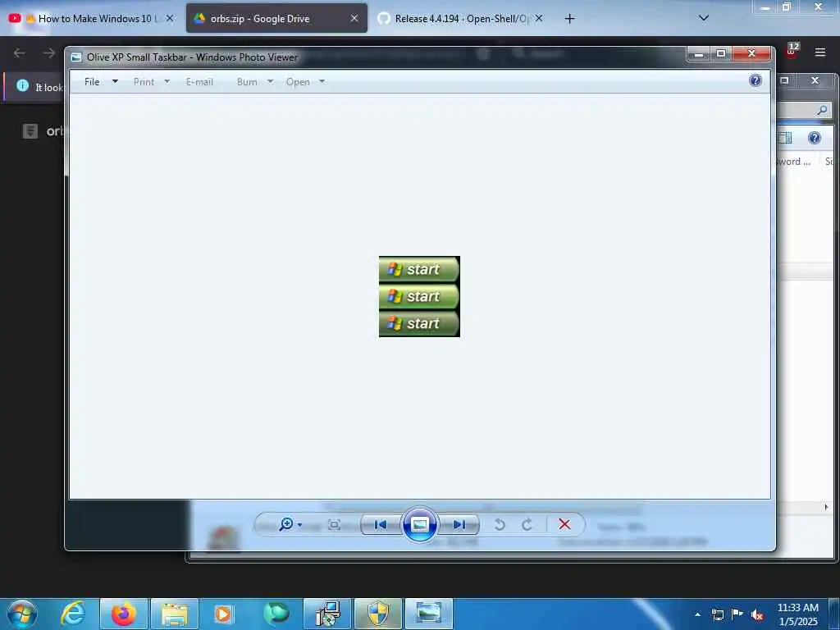The height and width of the screenshot is (630, 840).
Task: Click the orbs.zip file icon in Drive
Action: point(30,130)
